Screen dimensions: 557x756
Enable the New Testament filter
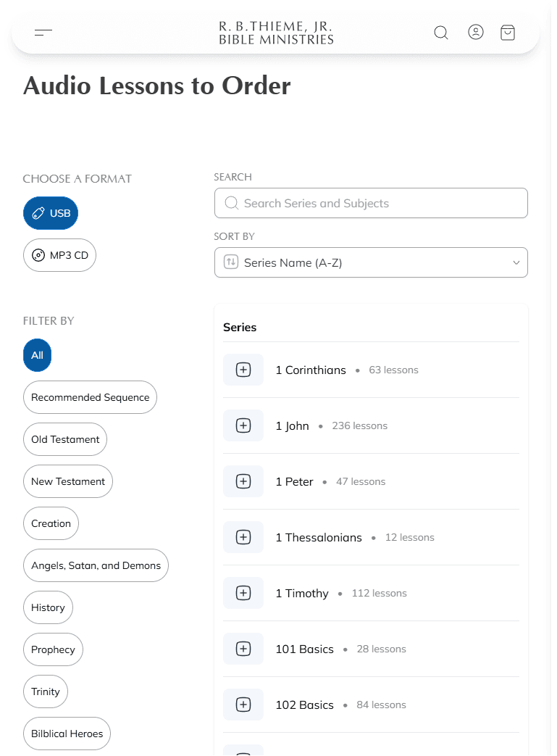point(67,481)
